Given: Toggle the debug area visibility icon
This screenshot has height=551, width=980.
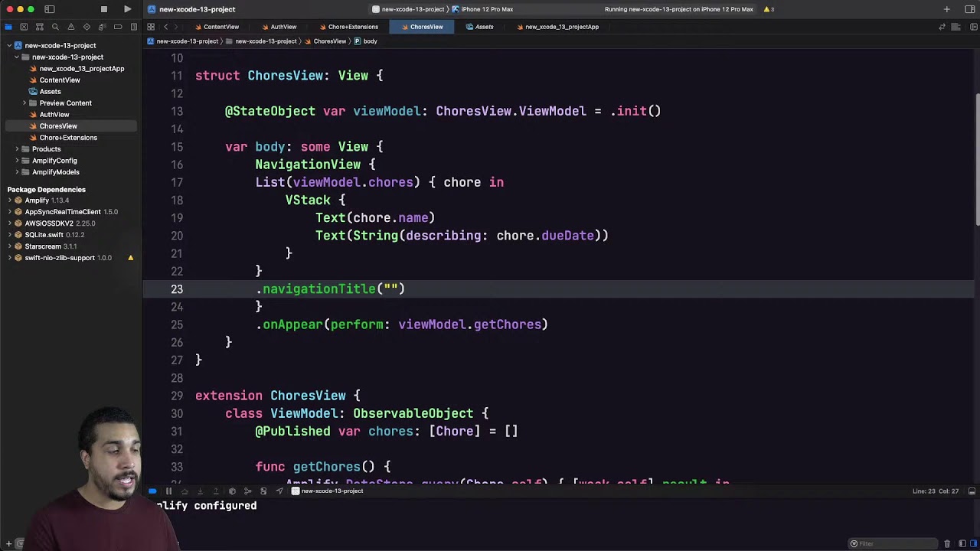Looking at the screenshot, I should click(972, 491).
